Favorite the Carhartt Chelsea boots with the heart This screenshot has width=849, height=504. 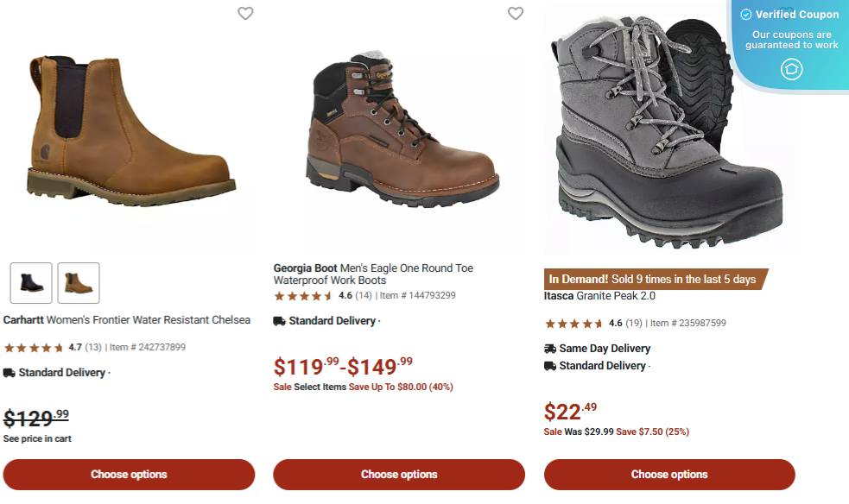(x=244, y=14)
